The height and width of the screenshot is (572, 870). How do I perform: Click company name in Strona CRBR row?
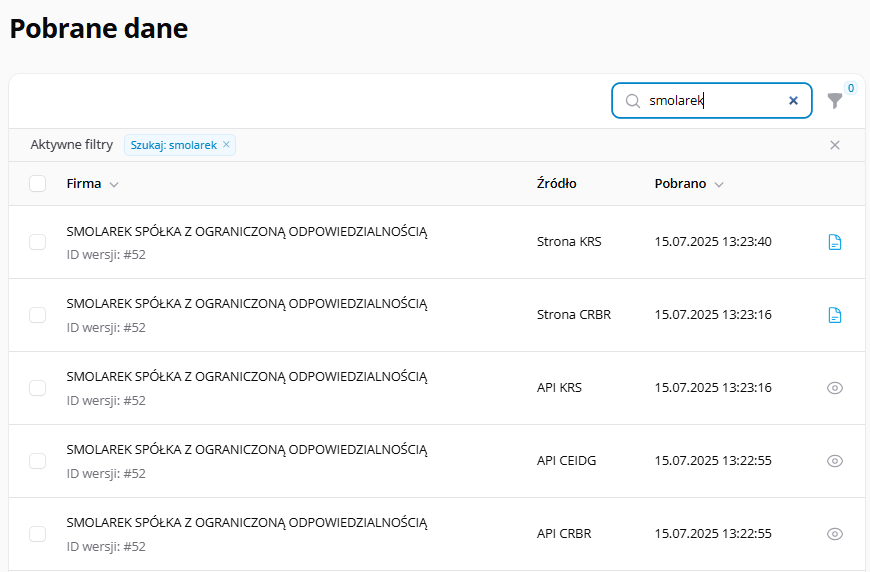247,304
